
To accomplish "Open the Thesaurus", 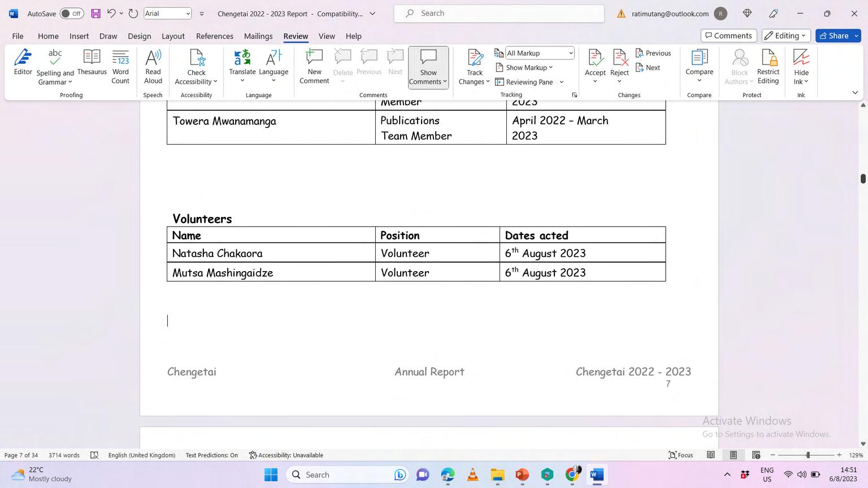I will [x=92, y=62].
